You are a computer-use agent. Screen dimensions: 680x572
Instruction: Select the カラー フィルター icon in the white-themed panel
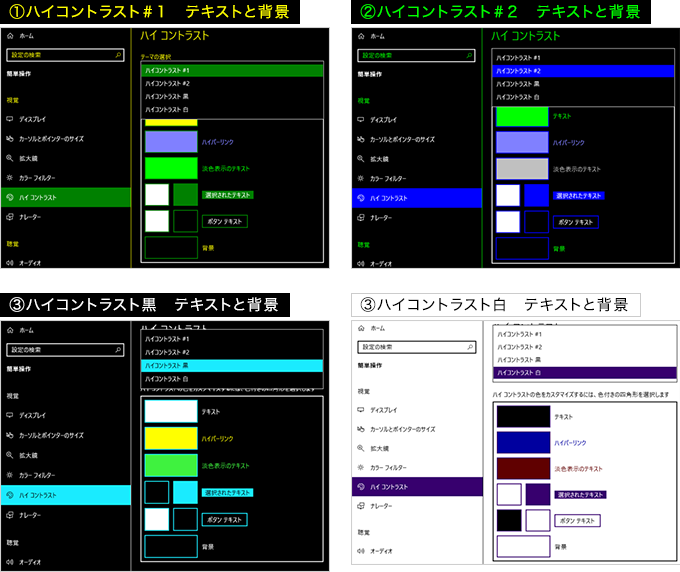click(x=361, y=466)
